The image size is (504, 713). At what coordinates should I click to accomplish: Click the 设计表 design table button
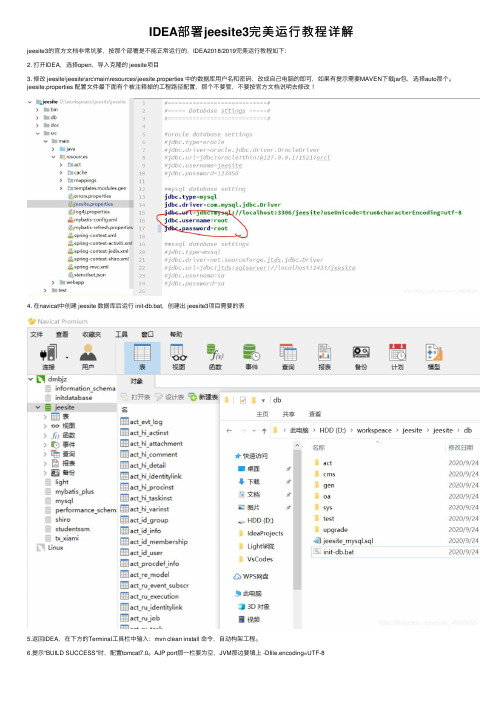[x=170, y=397]
